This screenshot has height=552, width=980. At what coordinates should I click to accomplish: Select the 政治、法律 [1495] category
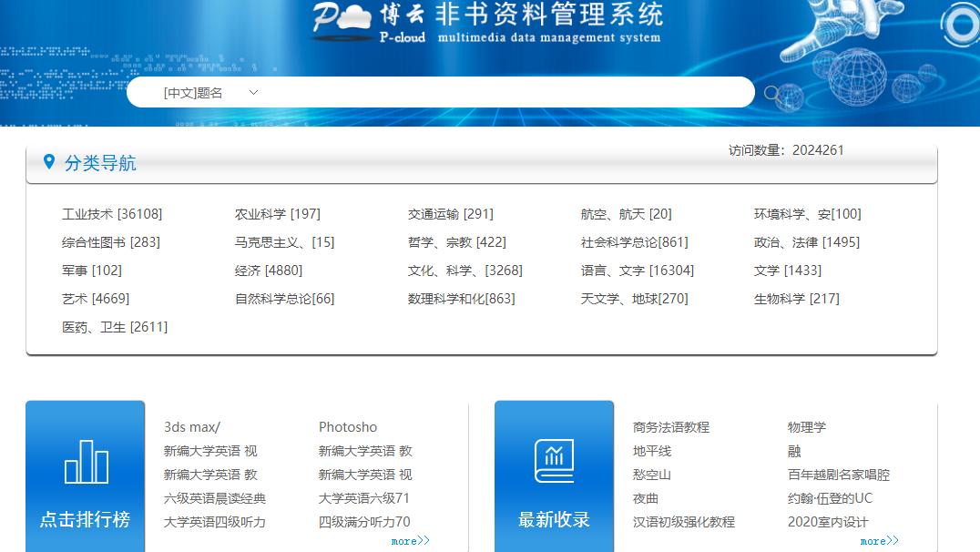(806, 242)
